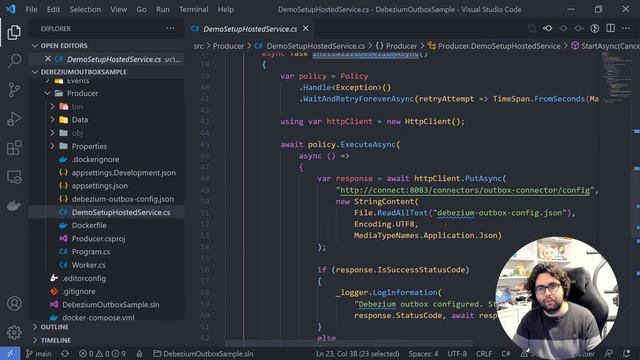Open .editorconfig file

point(84,278)
